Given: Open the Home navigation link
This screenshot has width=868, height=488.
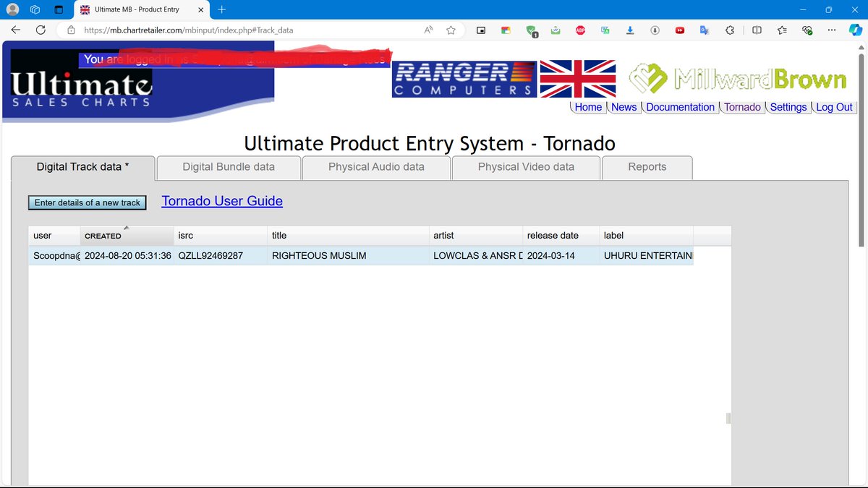Looking at the screenshot, I should [588, 107].
